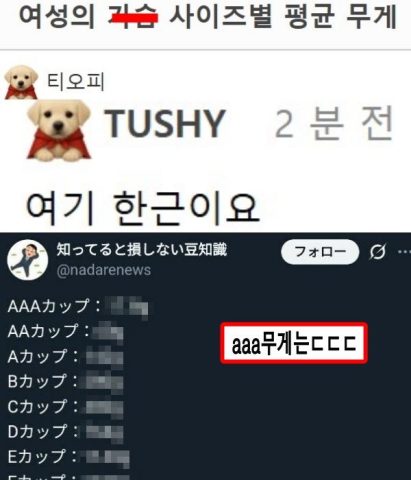
Task: Click the blurred value next to Aカップ
Action: [105, 357]
